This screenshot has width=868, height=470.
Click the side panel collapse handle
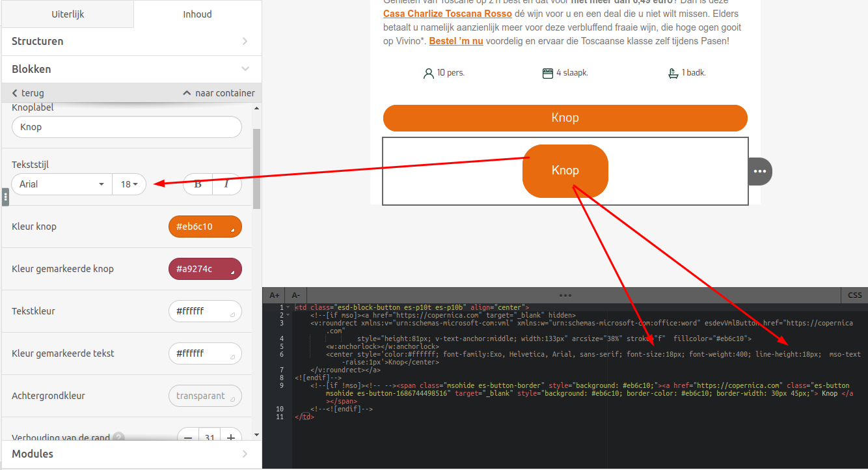[x=5, y=196]
